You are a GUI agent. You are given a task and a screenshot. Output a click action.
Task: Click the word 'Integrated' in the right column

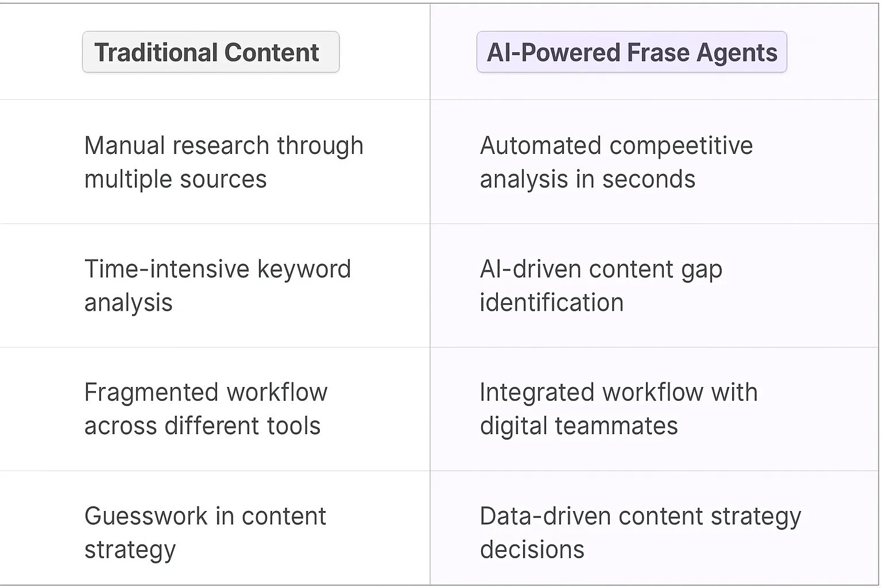click(536, 393)
